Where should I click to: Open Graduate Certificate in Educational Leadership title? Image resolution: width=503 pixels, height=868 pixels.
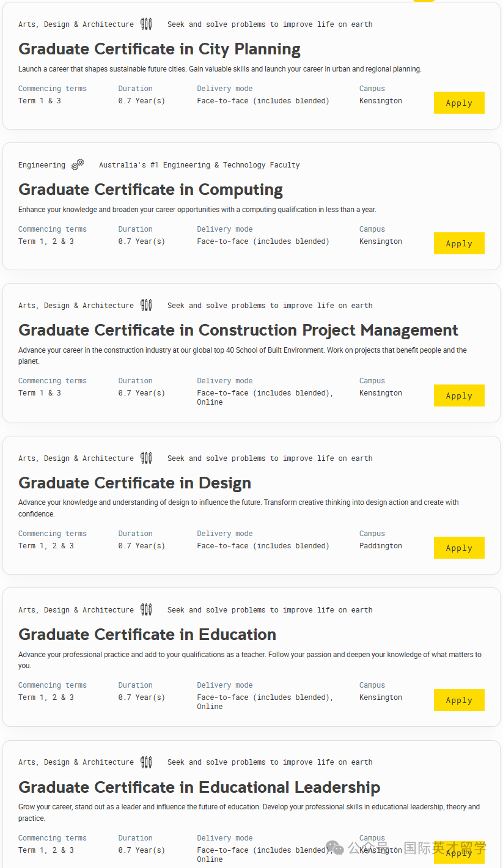tap(199, 787)
